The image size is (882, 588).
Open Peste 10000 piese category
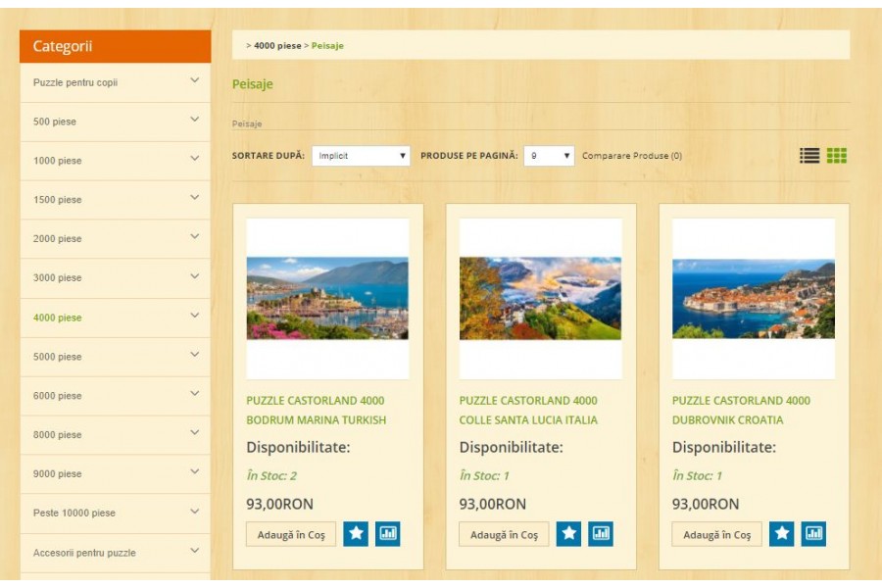[x=74, y=514]
